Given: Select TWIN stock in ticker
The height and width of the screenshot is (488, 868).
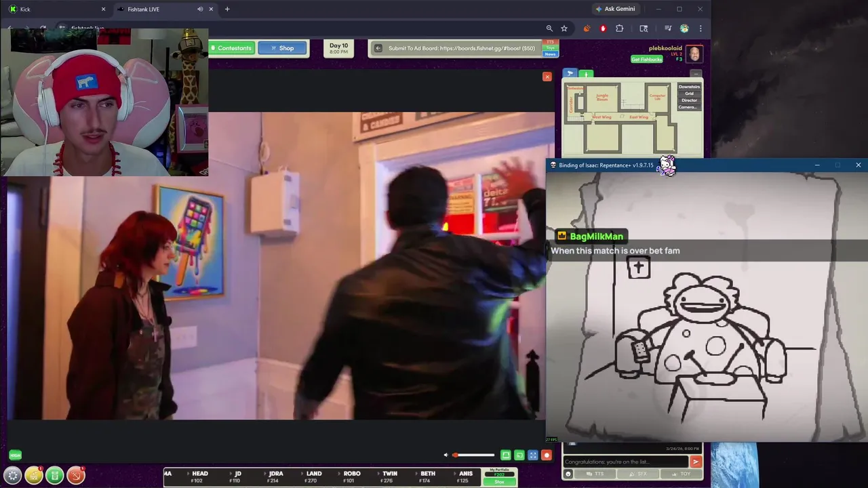Looking at the screenshot, I should (x=389, y=477).
